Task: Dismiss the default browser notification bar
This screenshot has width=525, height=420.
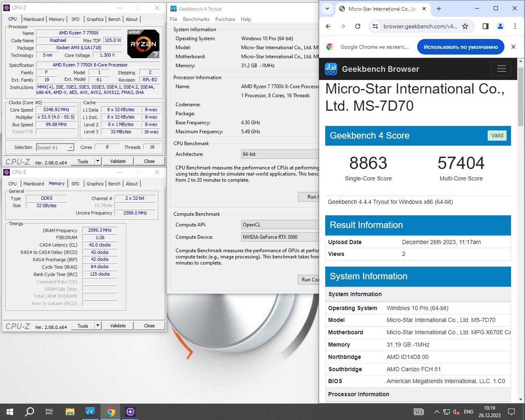Action: (514, 47)
